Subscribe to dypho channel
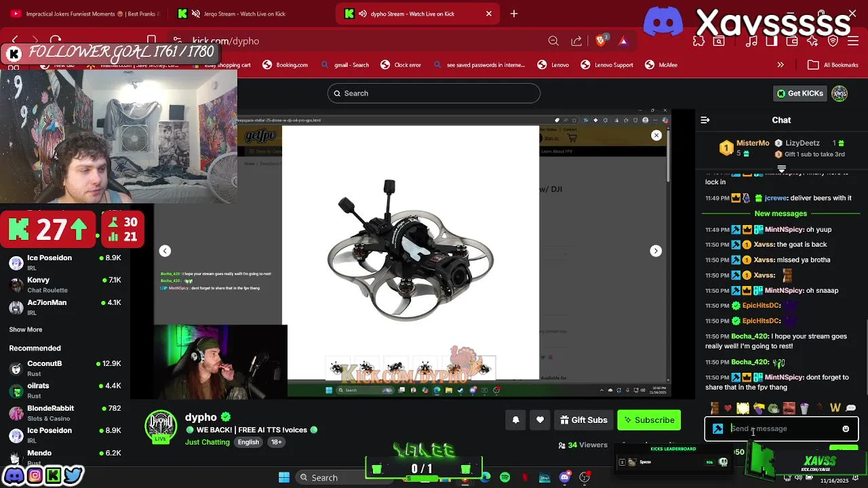This screenshot has height=488, width=868. 649,420
